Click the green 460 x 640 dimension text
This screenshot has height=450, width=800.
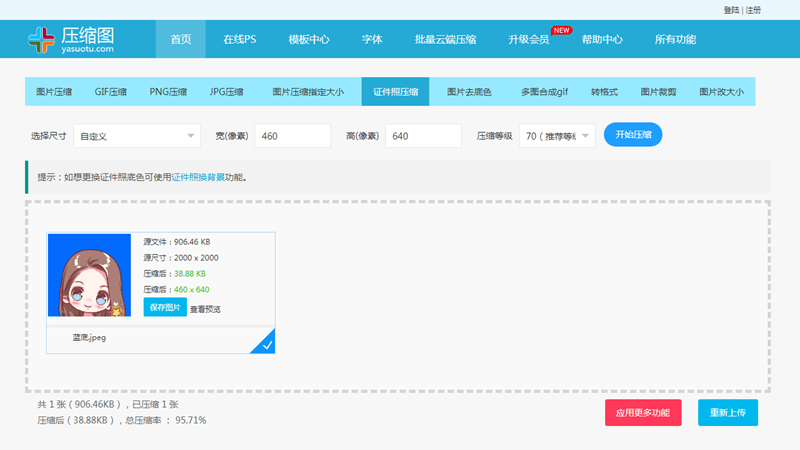[x=191, y=289]
